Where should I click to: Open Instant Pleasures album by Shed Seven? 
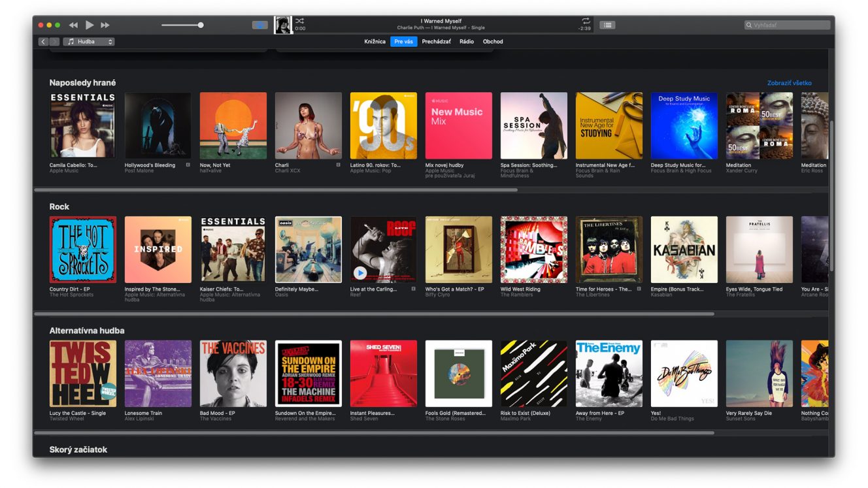(384, 374)
